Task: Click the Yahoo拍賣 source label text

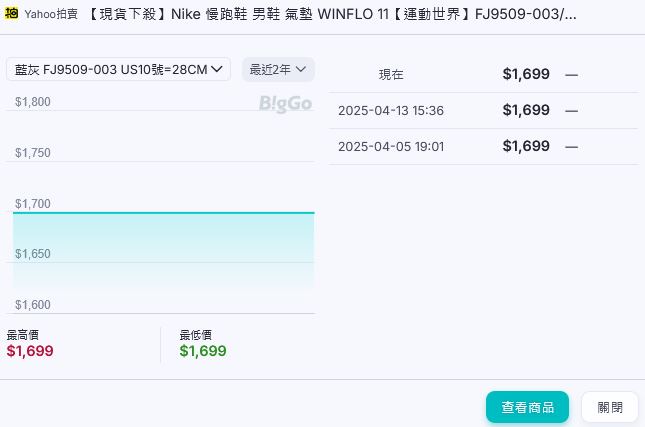Action: (52, 15)
